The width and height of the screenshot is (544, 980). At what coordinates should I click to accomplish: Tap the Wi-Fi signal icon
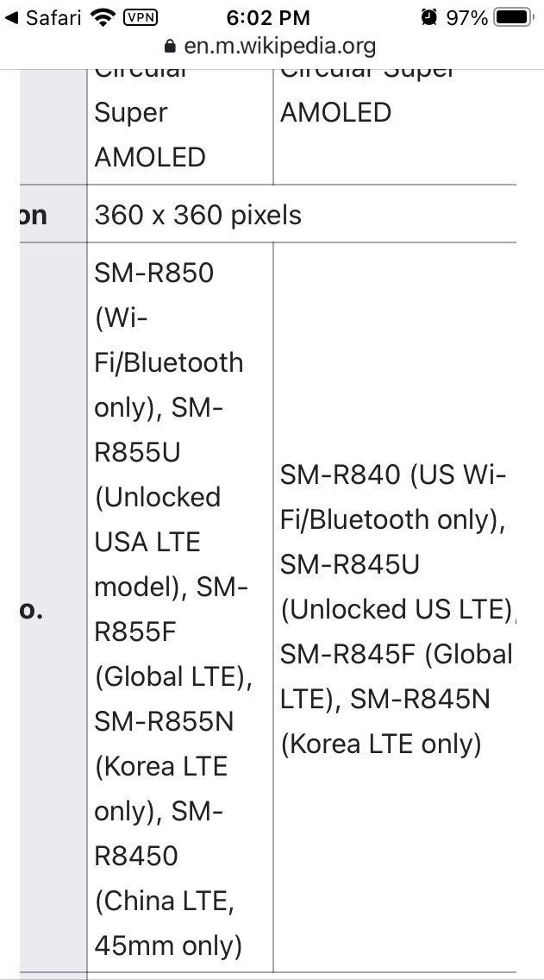tap(103, 17)
